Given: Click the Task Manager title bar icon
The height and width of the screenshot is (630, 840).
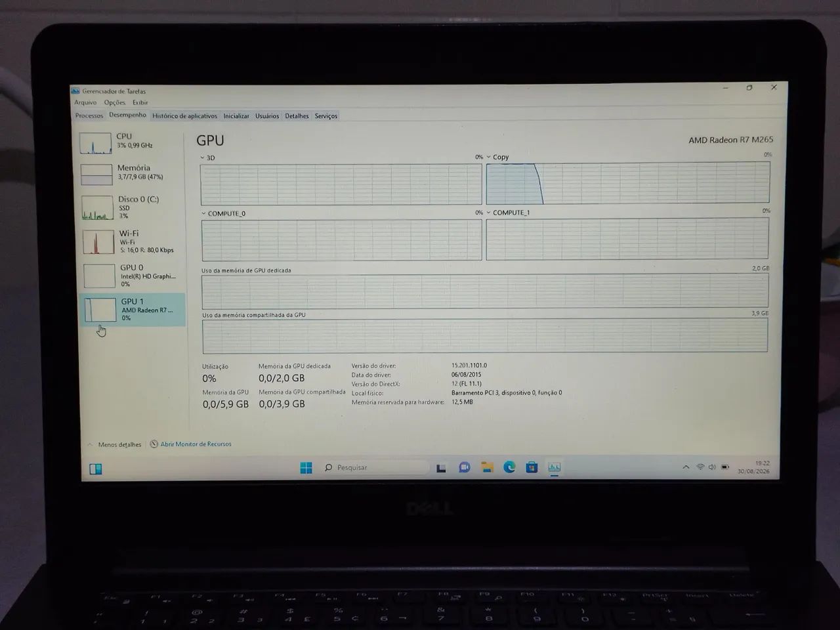Looking at the screenshot, I should [x=76, y=91].
